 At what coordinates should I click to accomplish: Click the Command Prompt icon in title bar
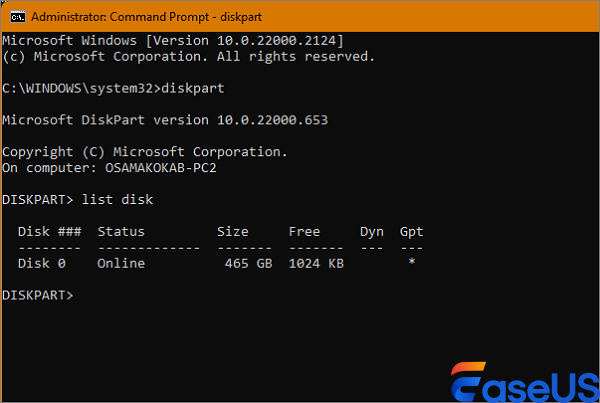[x=14, y=16]
